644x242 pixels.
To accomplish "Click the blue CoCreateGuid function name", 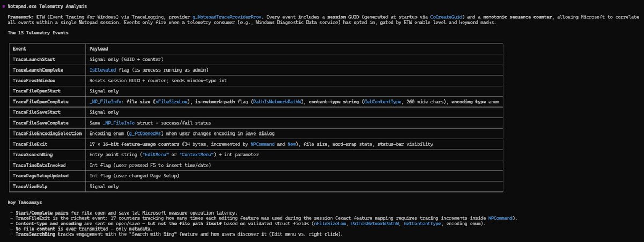I will [x=446, y=17].
